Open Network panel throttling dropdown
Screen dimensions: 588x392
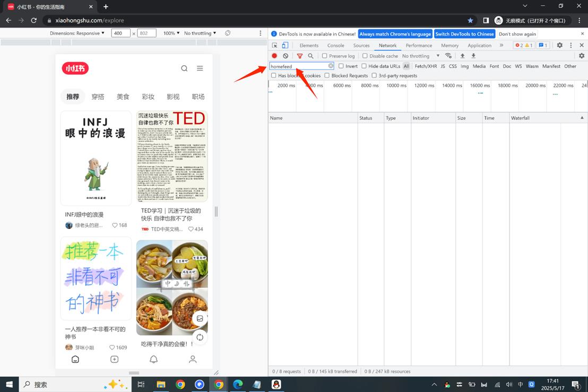click(x=421, y=56)
